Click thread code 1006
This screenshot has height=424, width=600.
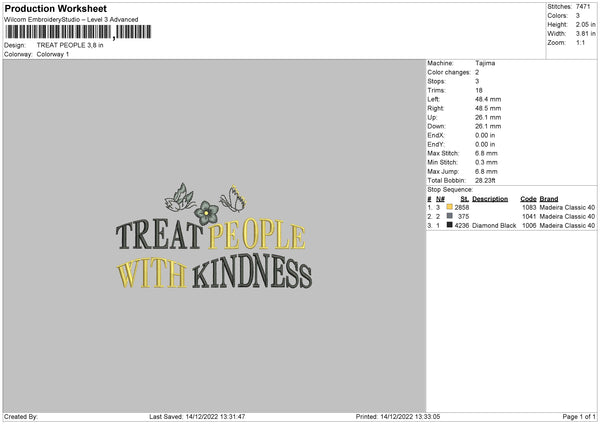coord(529,226)
